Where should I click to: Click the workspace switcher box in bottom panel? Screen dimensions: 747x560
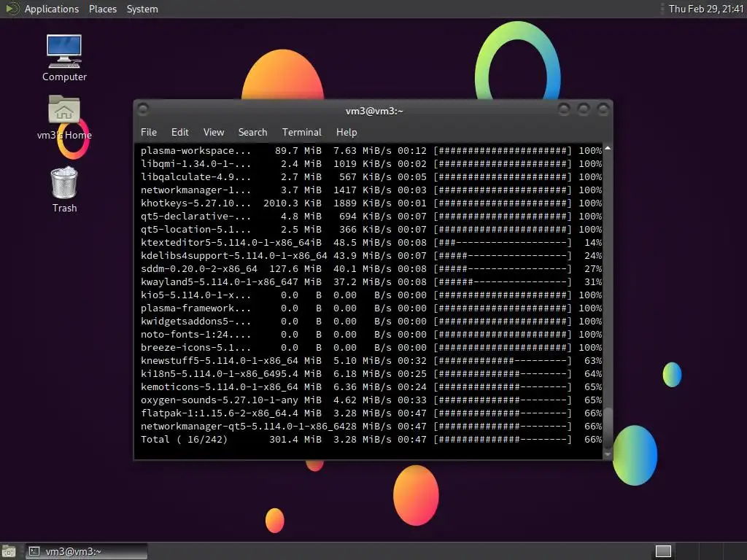coord(663,551)
